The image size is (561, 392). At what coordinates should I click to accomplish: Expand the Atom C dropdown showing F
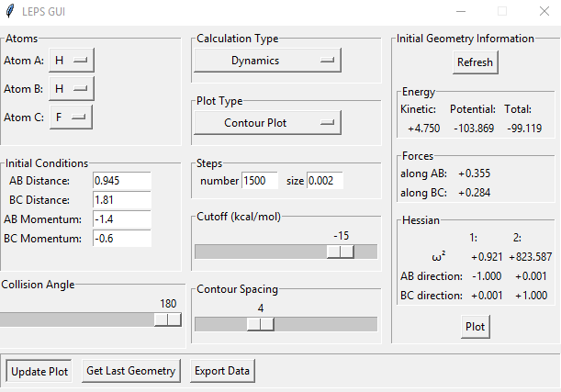72,117
